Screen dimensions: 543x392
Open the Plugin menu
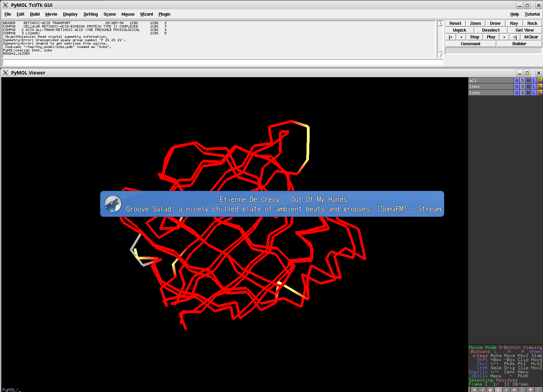[x=164, y=14]
